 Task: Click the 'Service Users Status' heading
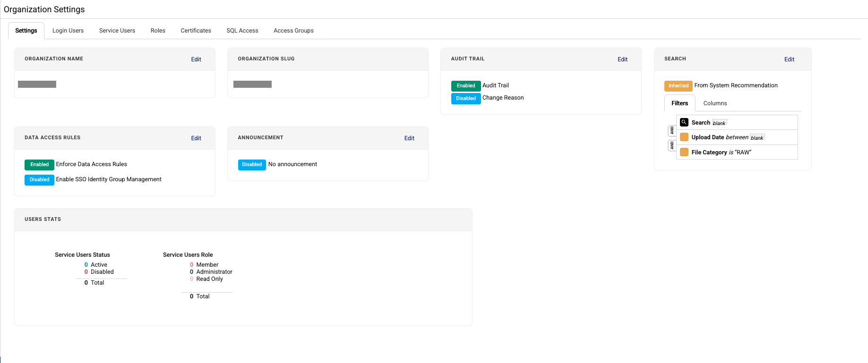82,255
